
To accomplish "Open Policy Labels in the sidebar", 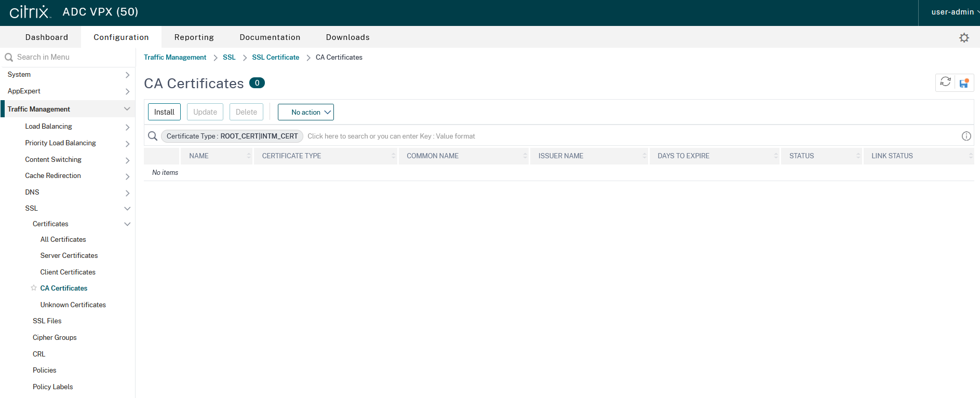I will tap(53, 387).
